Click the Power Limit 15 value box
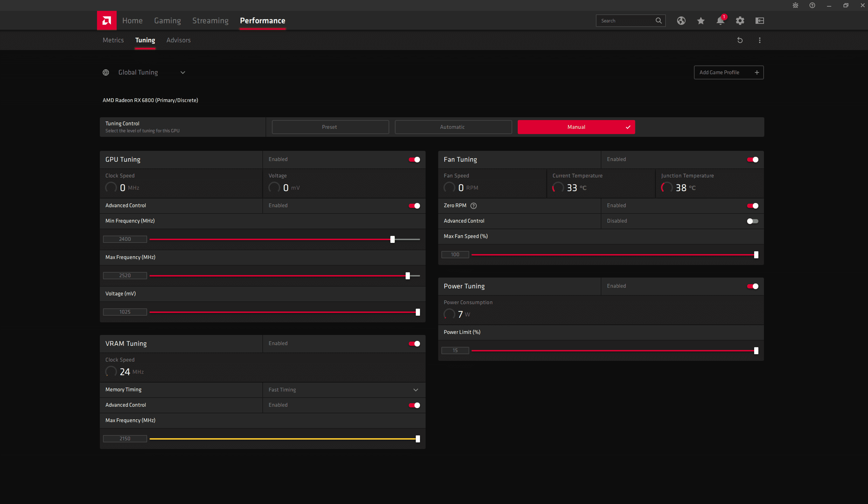The height and width of the screenshot is (504, 868). click(455, 351)
